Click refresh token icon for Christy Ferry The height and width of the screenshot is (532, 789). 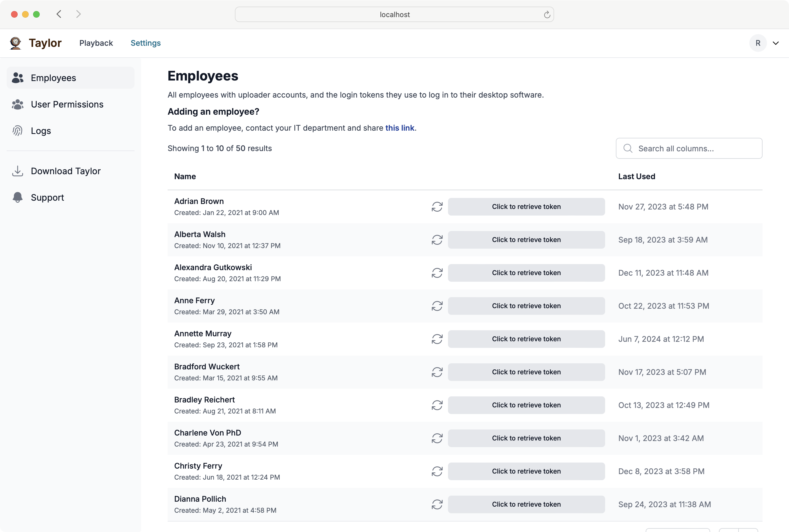coord(437,471)
